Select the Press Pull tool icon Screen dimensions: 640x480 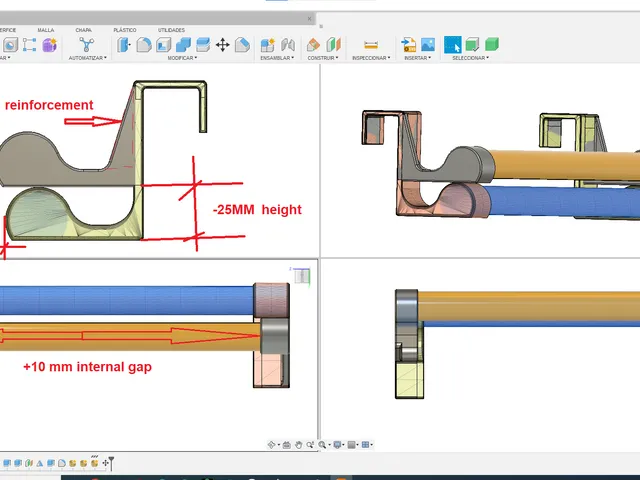(124, 44)
